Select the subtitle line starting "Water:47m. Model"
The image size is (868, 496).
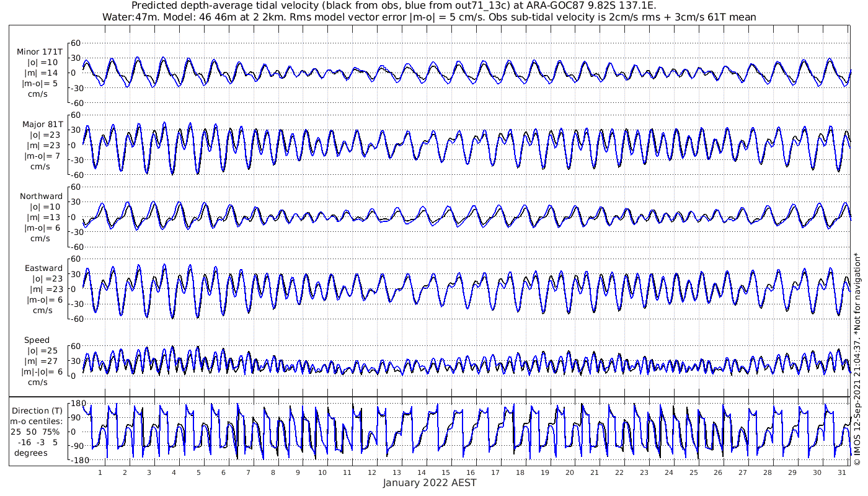pos(429,17)
